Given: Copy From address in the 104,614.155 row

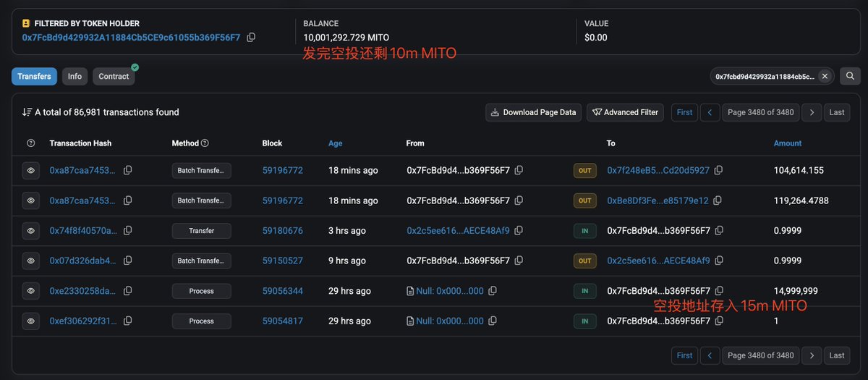Looking at the screenshot, I should (519, 170).
